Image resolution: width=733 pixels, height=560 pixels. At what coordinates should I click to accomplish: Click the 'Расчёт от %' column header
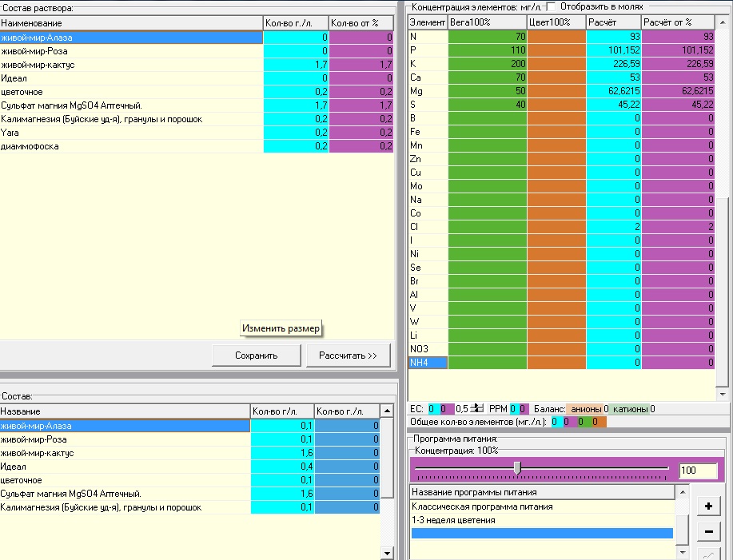678,22
